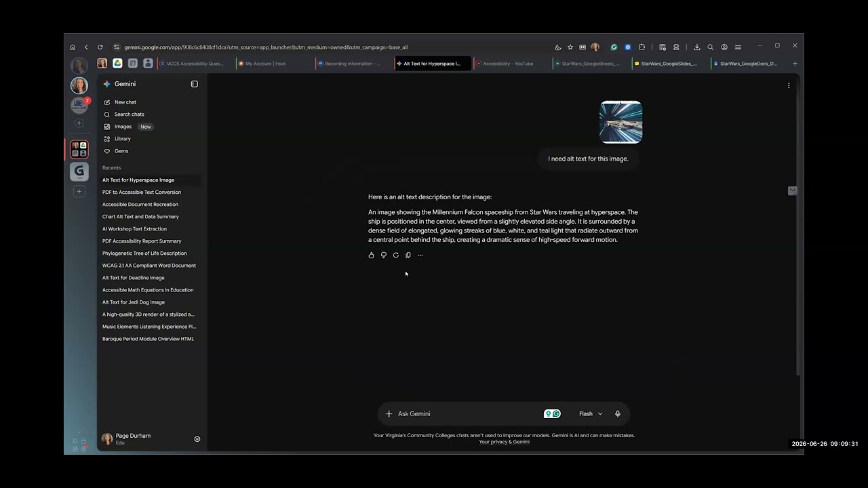Switch to Recording Information tab
Screen dimensions: 868x488
353,64
